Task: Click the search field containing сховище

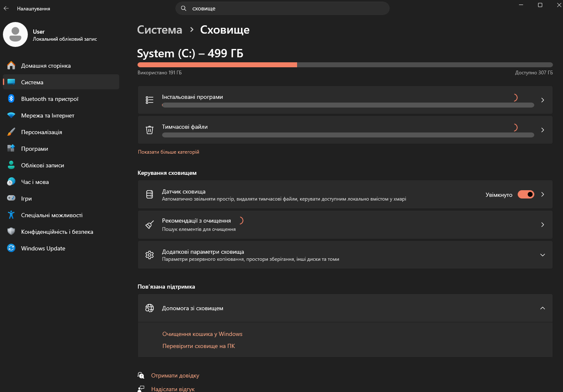Action: click(283, 8)
